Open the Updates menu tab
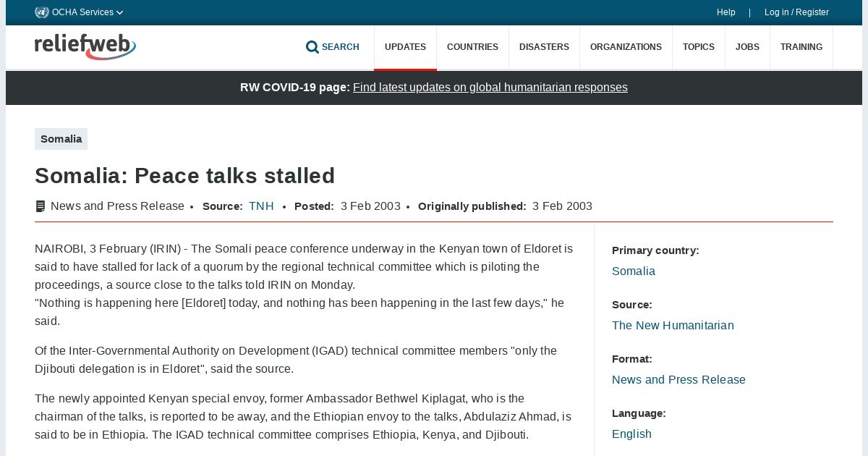868x456 pixels. 405,47
